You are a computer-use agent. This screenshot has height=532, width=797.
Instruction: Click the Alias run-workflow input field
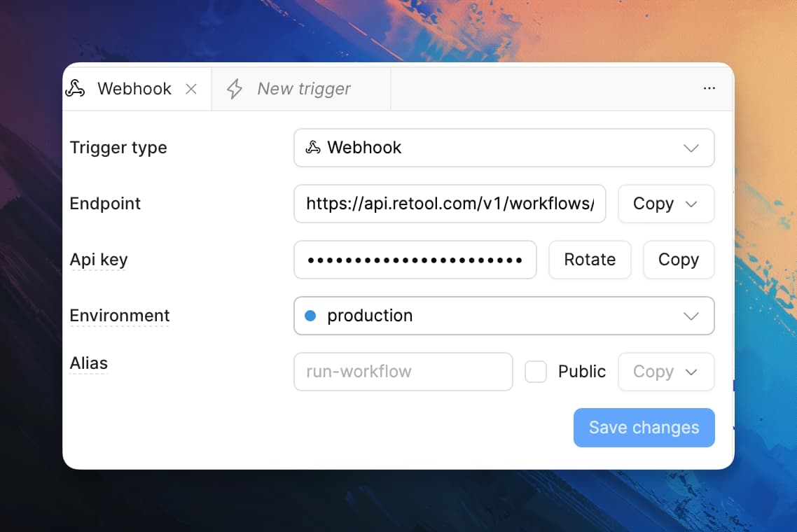pyautogui.click(x=403, y=372)
